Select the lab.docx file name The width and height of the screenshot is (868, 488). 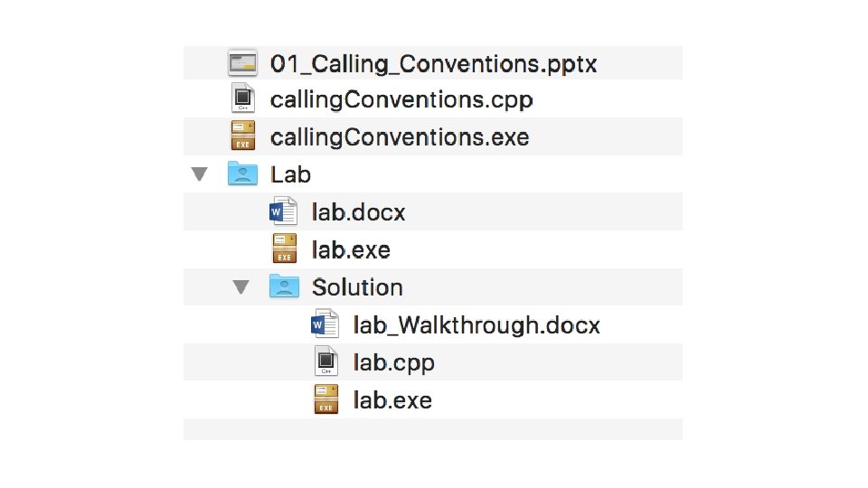click(358, 212)
